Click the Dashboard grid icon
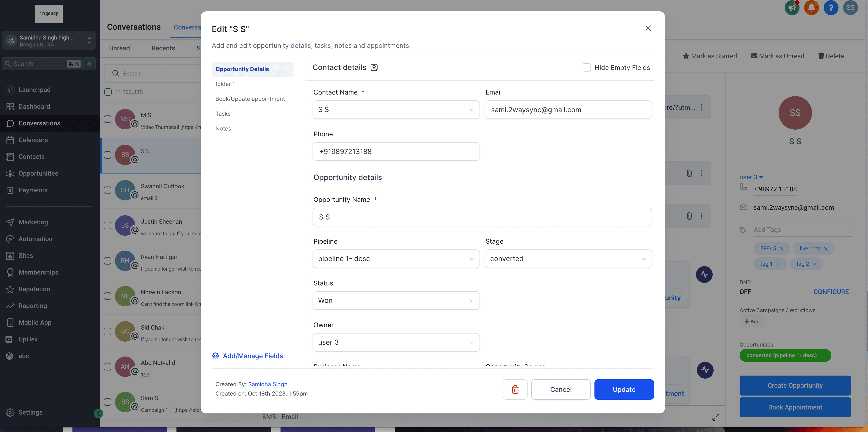The width and height of the screenshot is (868, 432). pos(10,106)
